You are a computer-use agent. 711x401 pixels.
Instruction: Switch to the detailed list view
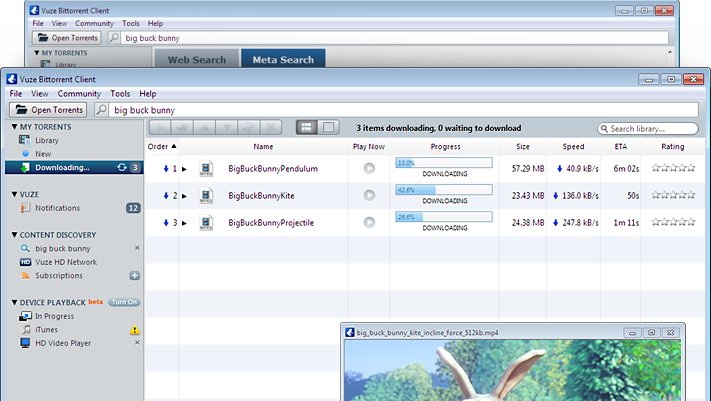[x=308, y=128]
